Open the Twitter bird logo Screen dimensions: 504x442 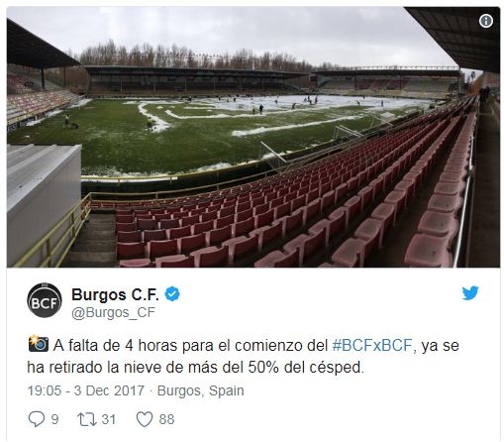[x=470, y=292]
